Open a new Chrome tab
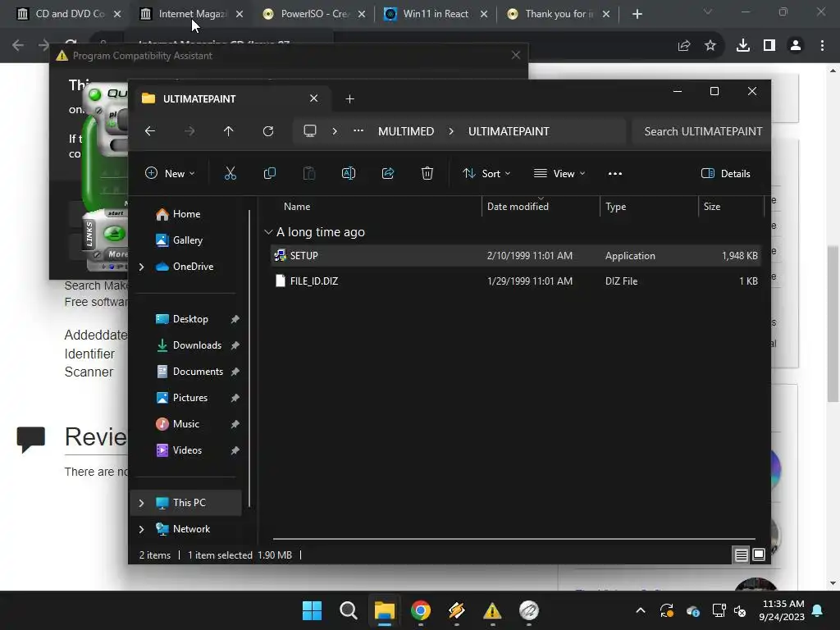The height and width of the screenshot is (630, 840). (x=637, y=14)
